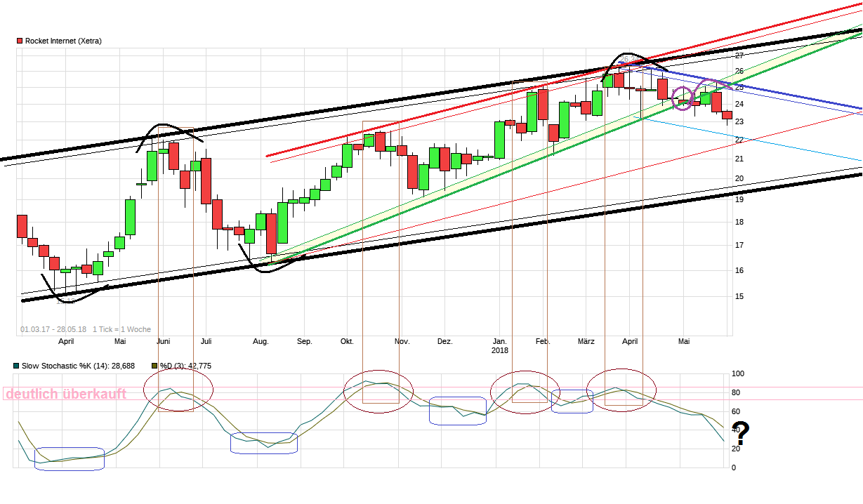This screenshot has width=863, height=504.
Task: Click the 'März' month label
Action: [586, 342]
